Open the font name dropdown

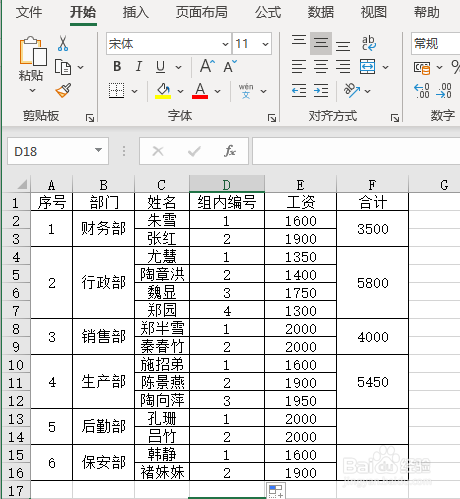[x=225, y=44]
